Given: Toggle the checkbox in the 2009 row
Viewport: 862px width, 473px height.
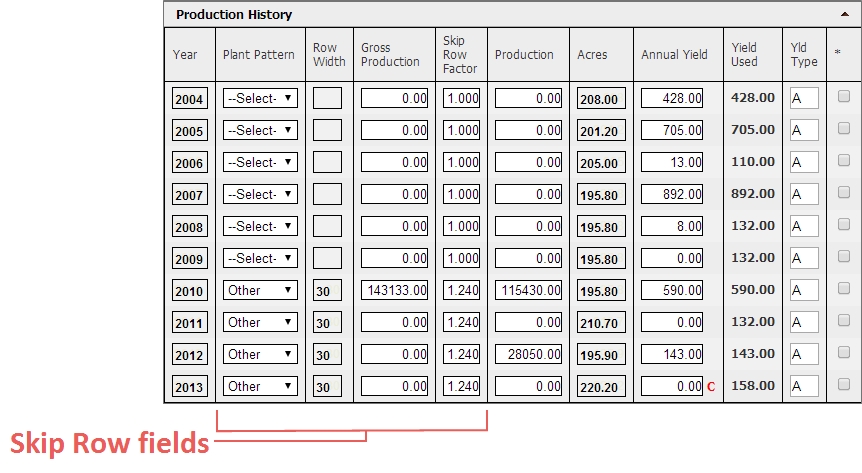Looking at the screenshot, I should tap(843, 256).
